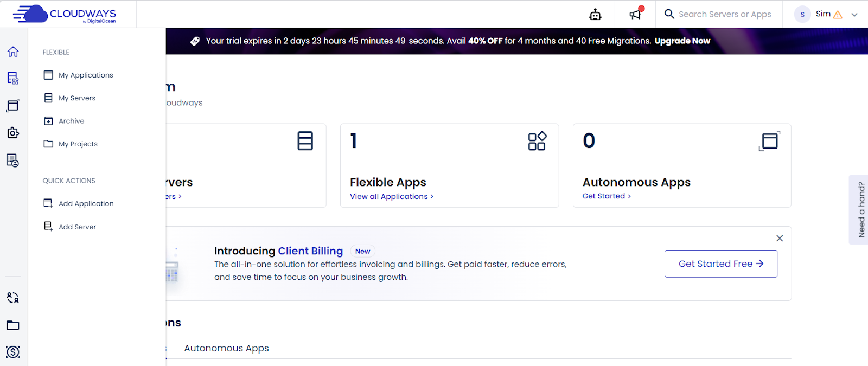The image size is (868, 366).
Task: Open My Projects in flyout menu
Action: click(71, 144)
